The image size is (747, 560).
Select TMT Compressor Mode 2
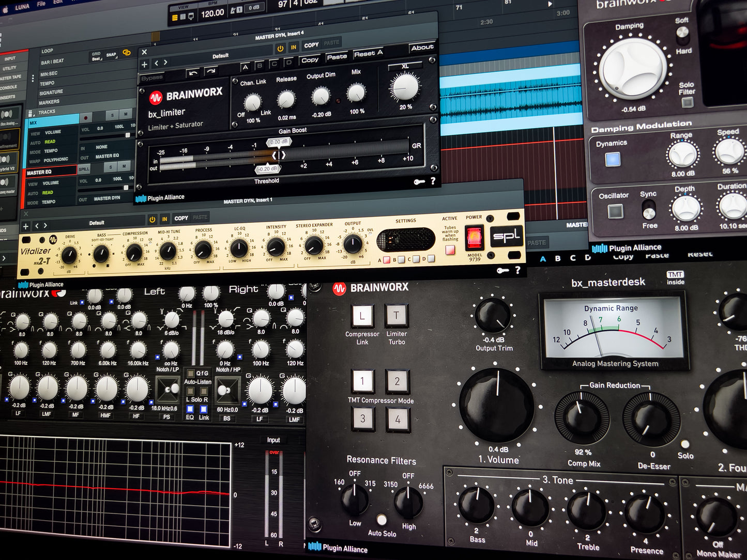click(397, 381)
